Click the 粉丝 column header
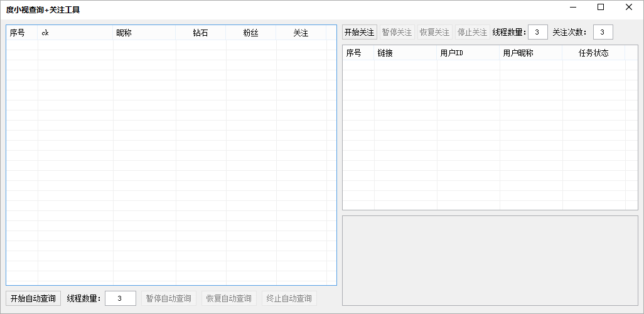Image resolution: width=644 pixels, height=314 pixels. pos(251,33)
